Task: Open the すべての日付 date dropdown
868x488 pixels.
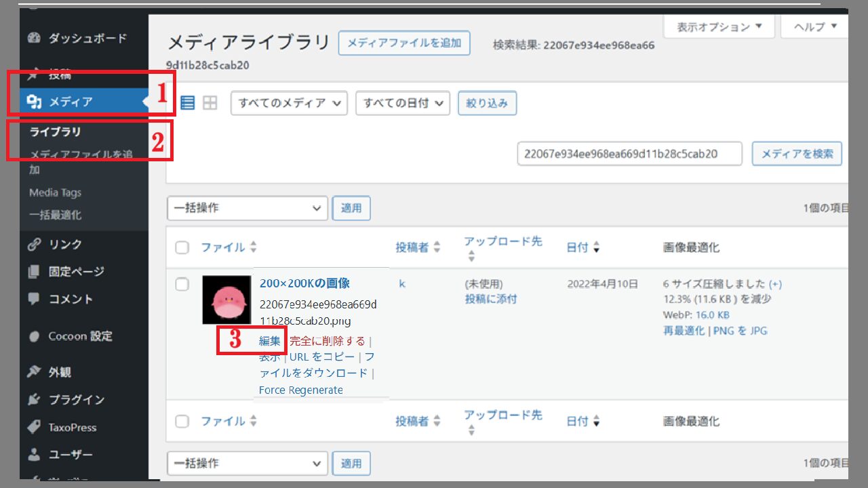Action: (x=403, y=104)
